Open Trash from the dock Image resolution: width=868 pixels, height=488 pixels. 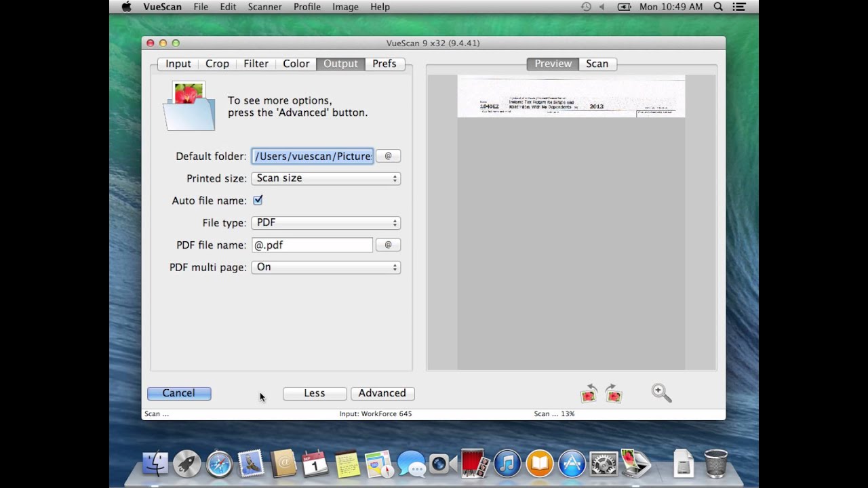pyautogui.click(x=715, y=464)
